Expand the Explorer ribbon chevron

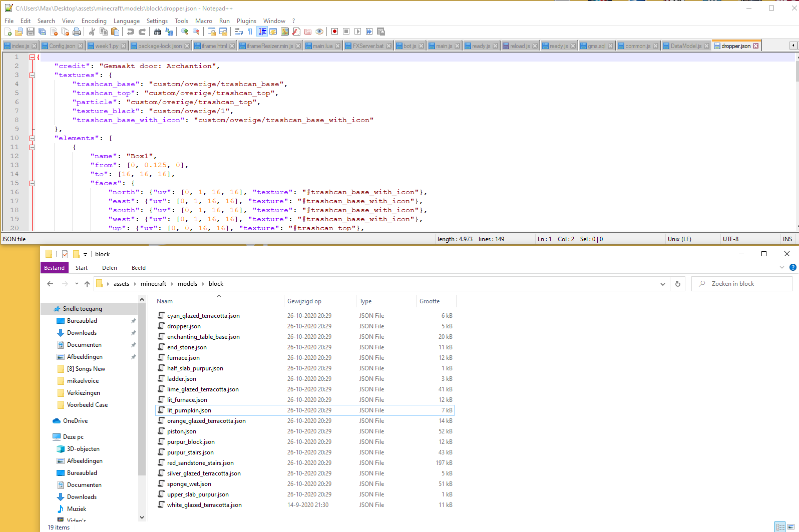coord(781,268)
